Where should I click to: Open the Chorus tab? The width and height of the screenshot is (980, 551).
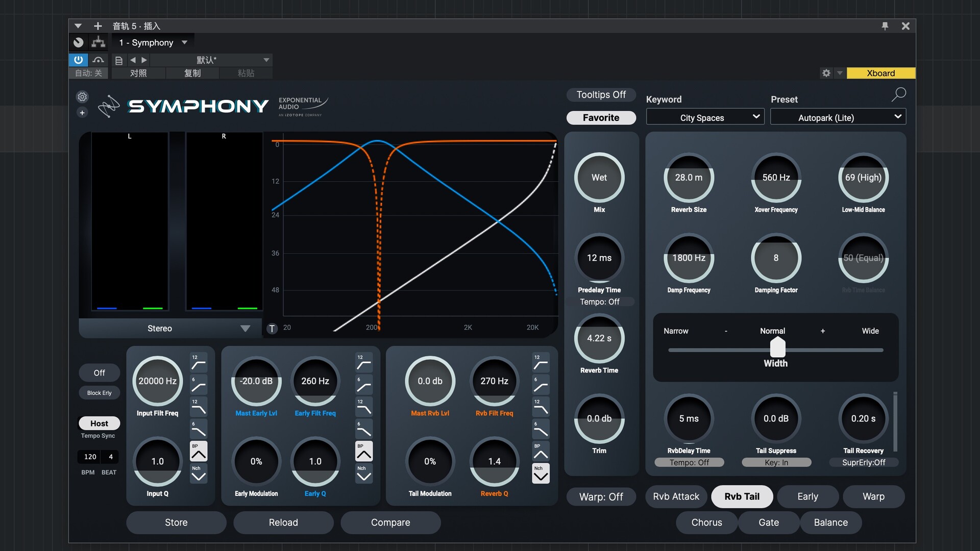706,523
